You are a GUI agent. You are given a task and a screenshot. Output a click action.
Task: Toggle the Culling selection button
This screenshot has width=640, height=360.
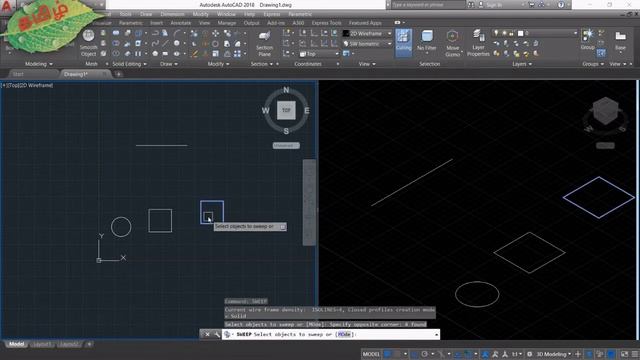403,42
